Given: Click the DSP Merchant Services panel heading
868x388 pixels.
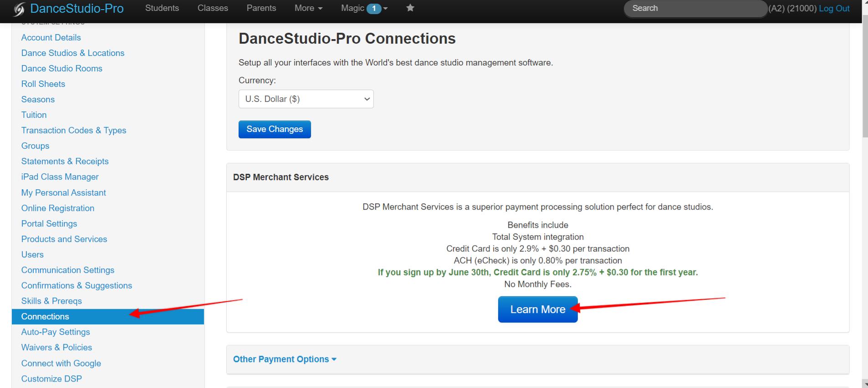Looking at the screenshot, I should pos(281,177).
